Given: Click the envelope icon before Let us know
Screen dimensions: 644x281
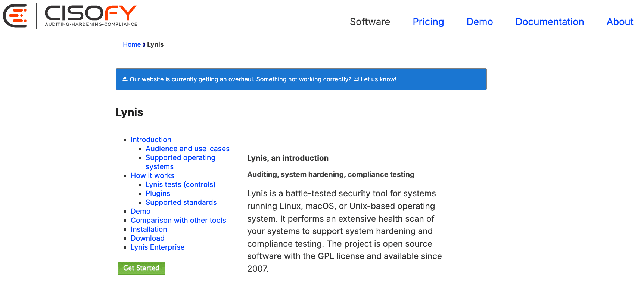Looking at the screenshot, I should point(356,79).
